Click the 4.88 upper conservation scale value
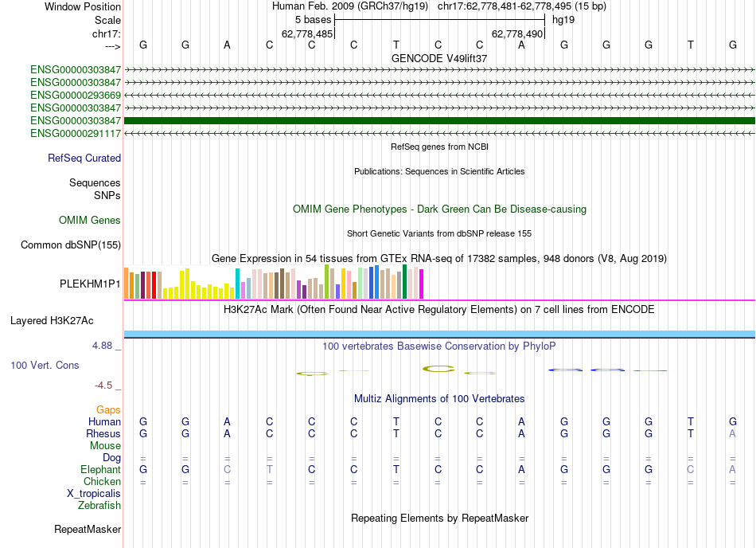Screen dimensions: 756x548 102,346
